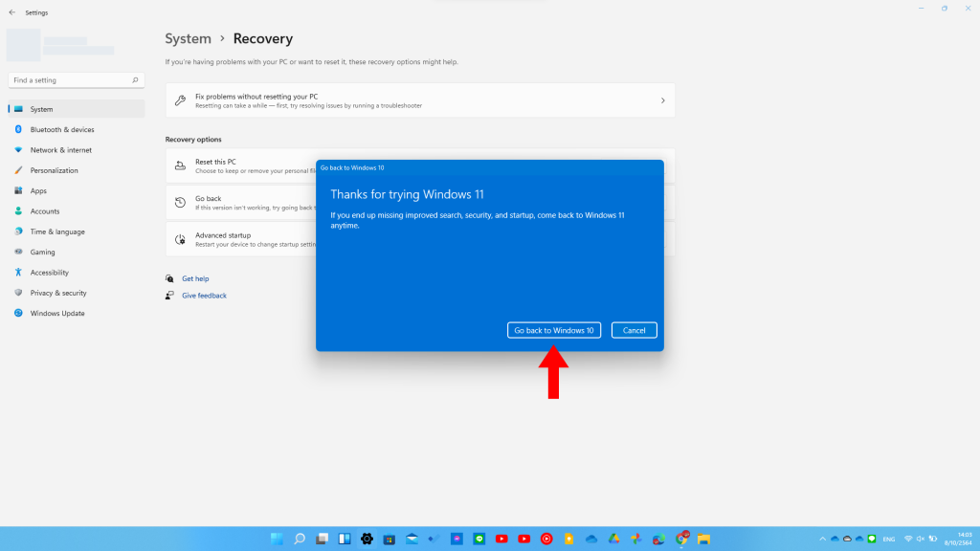Open System category in the sidebar

pyautogui.click(x=77, y=109)
